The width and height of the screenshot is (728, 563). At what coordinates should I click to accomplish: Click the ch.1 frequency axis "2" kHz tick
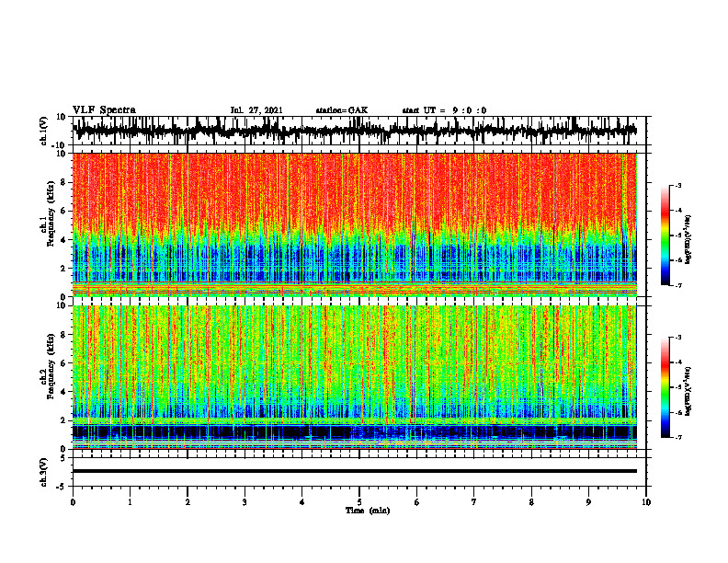(x=63, y=268)
